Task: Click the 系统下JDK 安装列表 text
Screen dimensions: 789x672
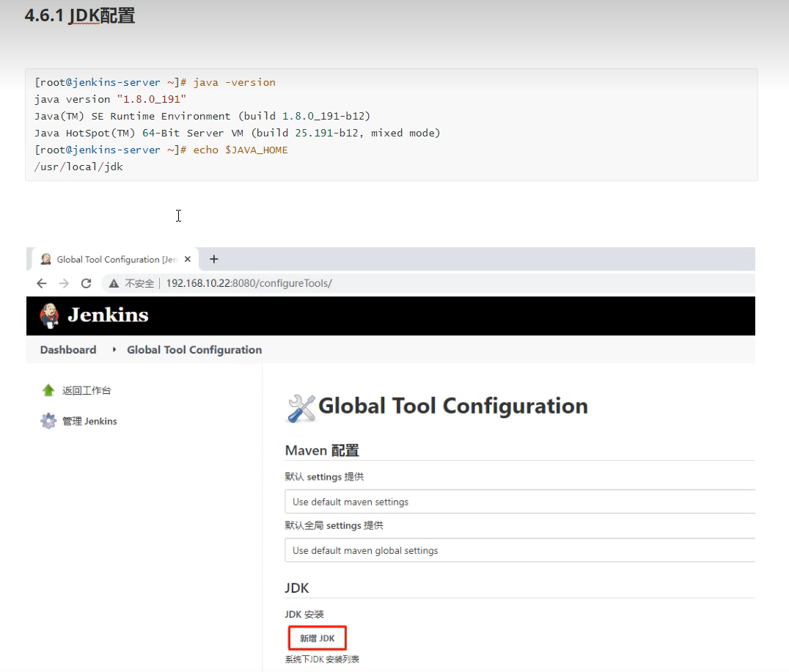Action: [x=322, y=660]
